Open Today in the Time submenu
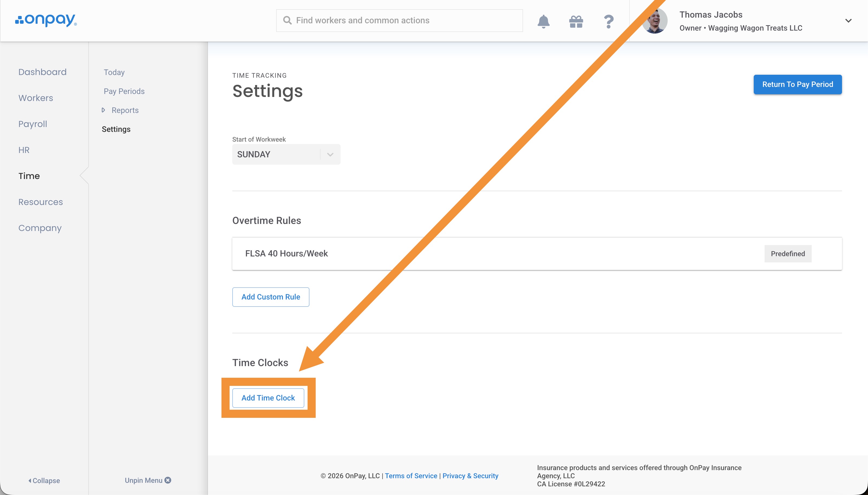Screen dimensions: 868x495 114,72
